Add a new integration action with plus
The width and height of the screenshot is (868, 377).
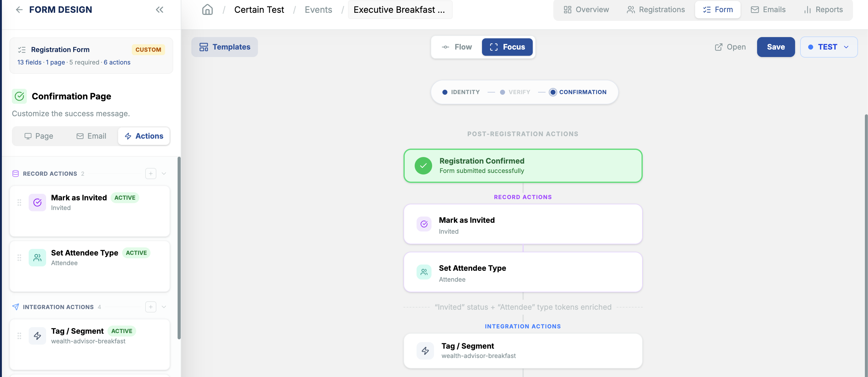[150, 307]
